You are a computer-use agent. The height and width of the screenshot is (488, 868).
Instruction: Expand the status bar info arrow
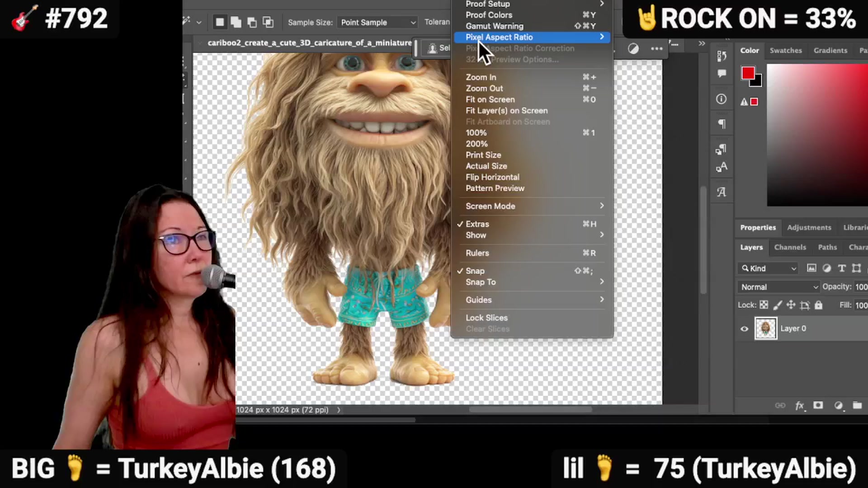pyautogui.click(x=338, y=410)
